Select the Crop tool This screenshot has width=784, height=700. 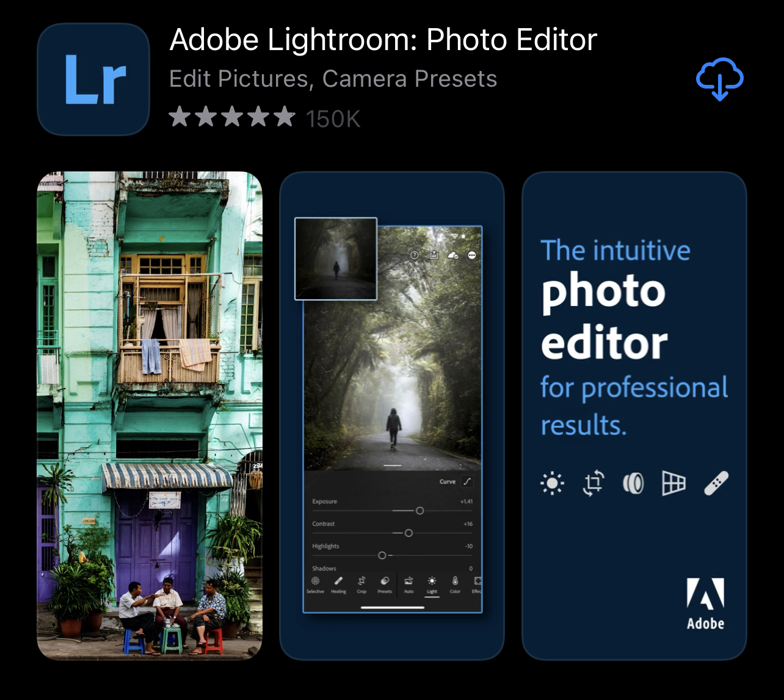pos(361,584)
